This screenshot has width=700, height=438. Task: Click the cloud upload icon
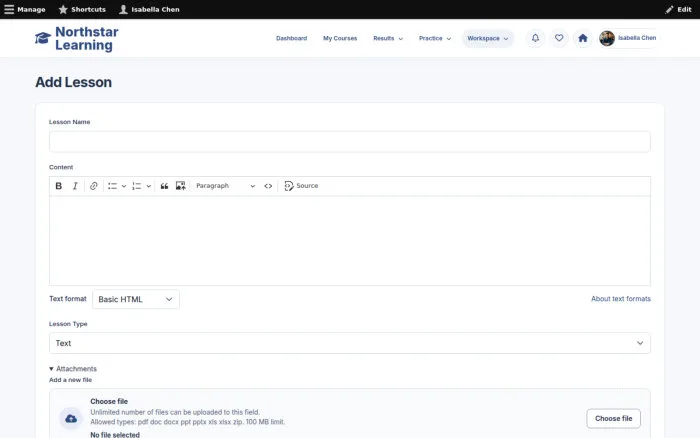(71, 418)
